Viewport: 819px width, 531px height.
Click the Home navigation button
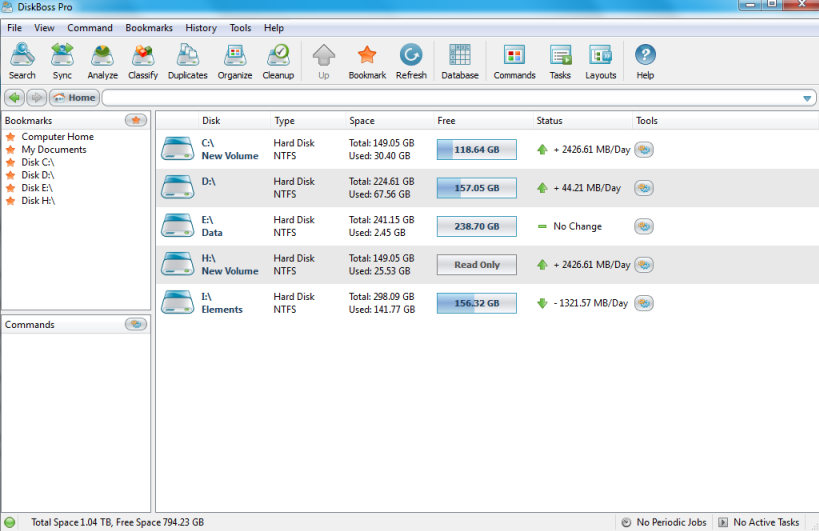point(74,98)
